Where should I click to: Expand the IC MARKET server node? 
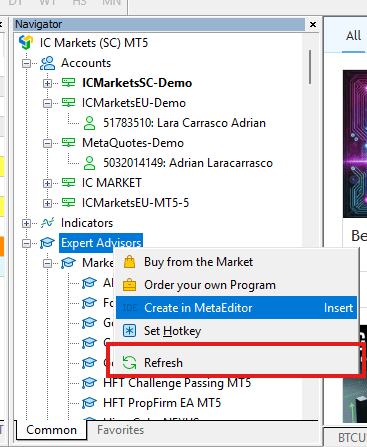[x=47, y=183]
